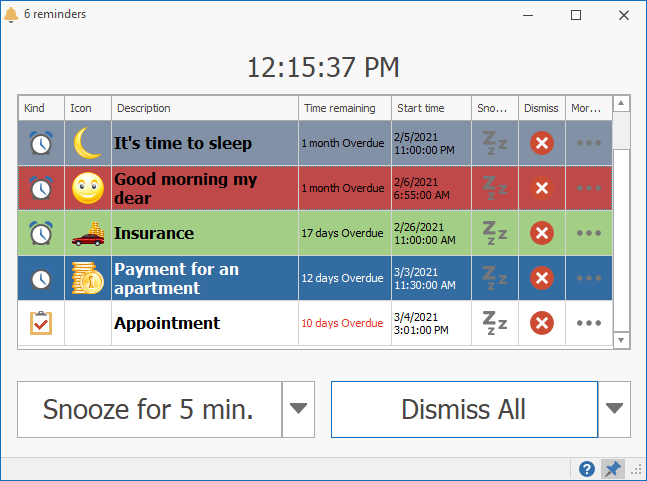Dismiss the Insurance reminder

coord(542,233)
